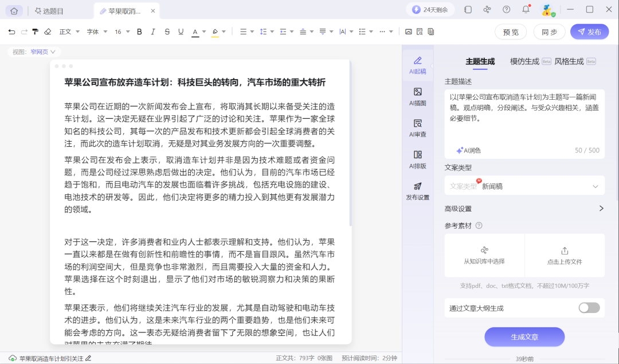
Task: Open the help question mark icon
Action: [506, 10]
